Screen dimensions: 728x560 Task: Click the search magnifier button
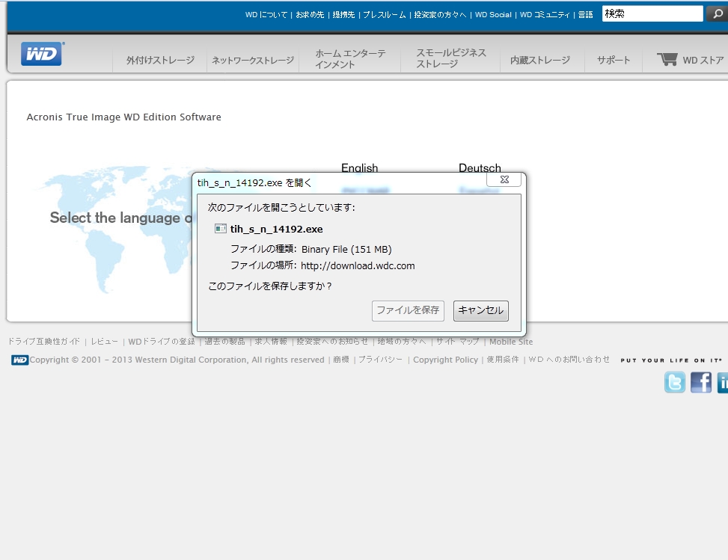(716, 13)
